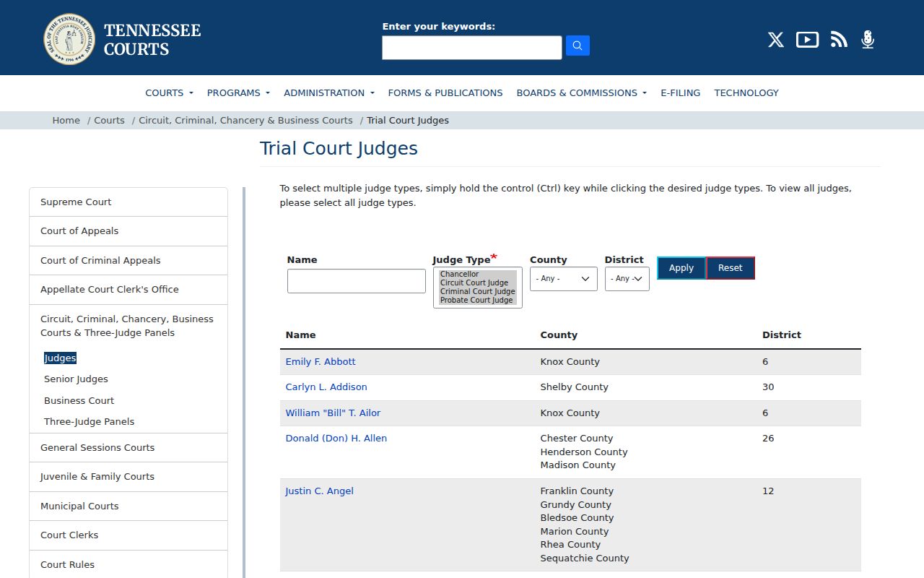Image resolution: width=924 pixels, height=578 pixels.
Task: Focus the keyword search field
Action: 472,48
